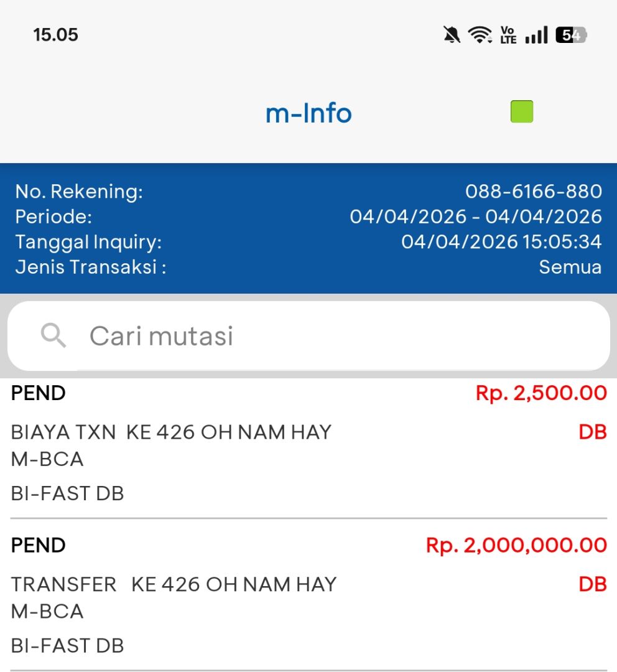Tap the Tanggal Inquiry timestamp
The height and width of the screenshot is (672, 617).
[501, 241]
